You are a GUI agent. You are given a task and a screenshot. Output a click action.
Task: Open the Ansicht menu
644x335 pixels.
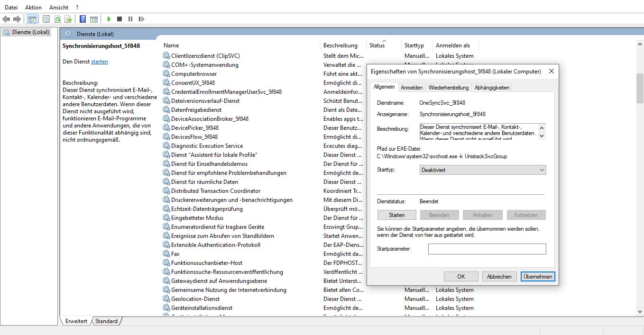[59, 8]
